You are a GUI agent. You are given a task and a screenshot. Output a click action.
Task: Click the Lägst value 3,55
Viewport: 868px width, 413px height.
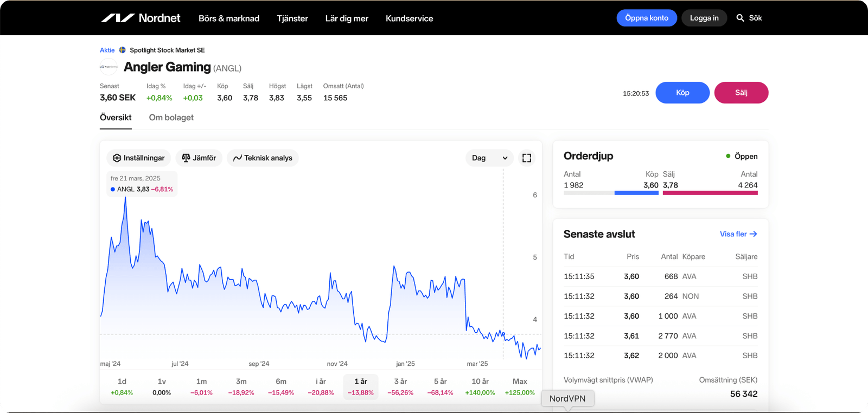point(304,98)
